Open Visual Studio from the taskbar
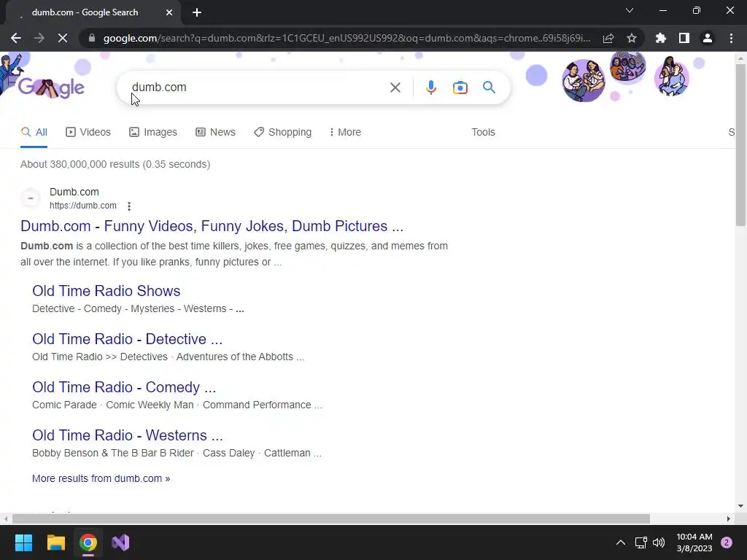 [120, 542]
